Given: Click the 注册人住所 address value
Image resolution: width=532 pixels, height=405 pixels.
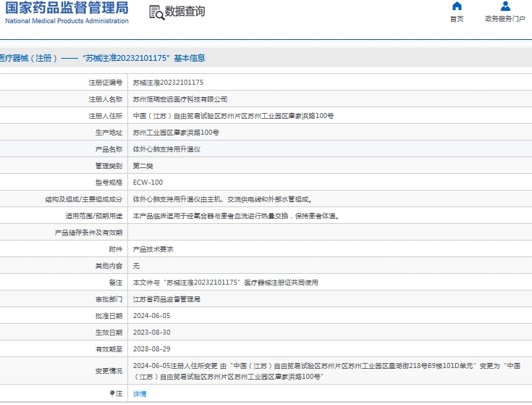Looking at the screenshot, I should [233, 116].
